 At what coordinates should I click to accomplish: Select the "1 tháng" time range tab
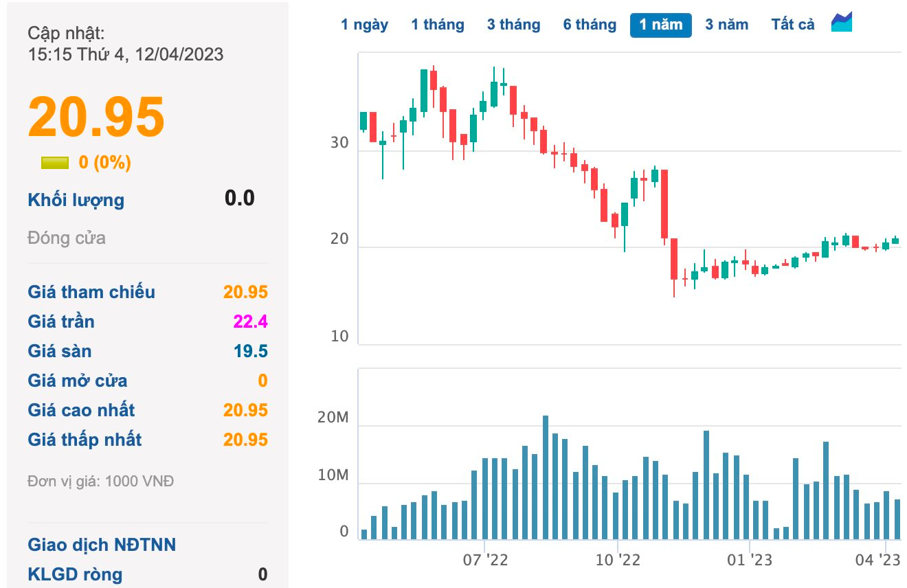pos(438,25)
